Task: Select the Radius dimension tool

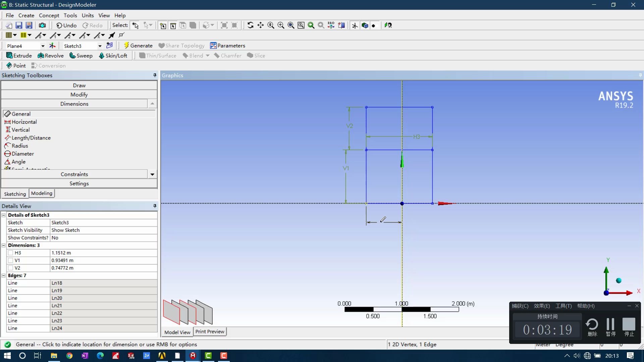Action: click(x=16, y=146)
